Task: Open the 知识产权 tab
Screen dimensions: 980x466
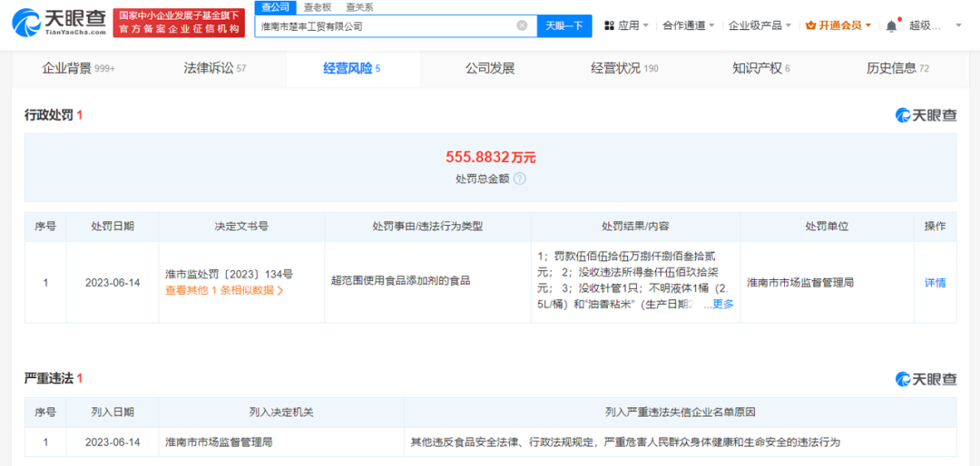Action: [760, 68]
